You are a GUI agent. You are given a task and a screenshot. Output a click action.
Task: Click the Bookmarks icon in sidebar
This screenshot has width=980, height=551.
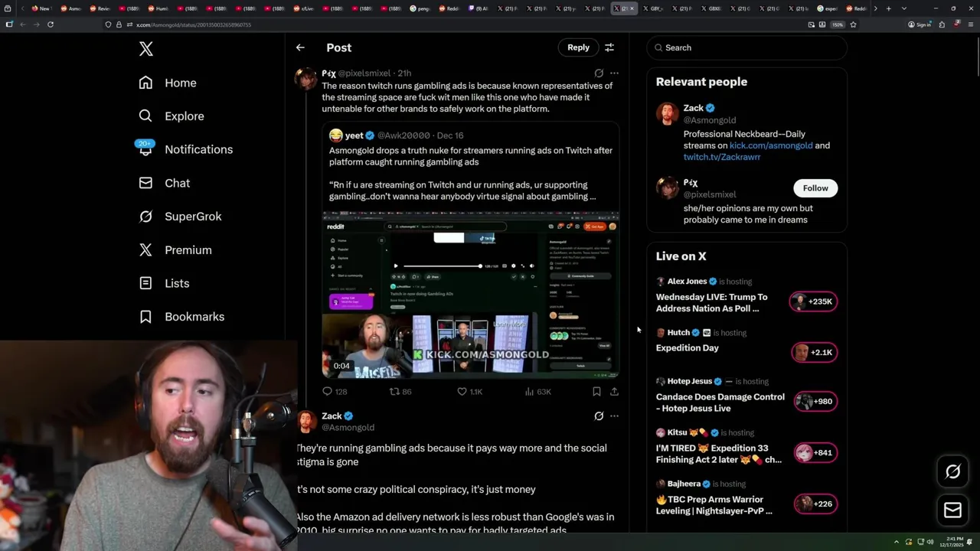click(145, 317)
